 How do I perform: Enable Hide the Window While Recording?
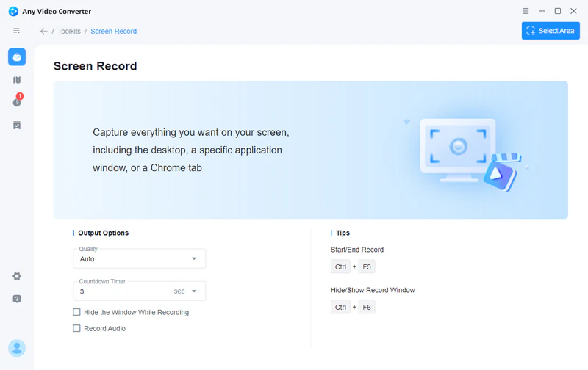pos(76,312)
